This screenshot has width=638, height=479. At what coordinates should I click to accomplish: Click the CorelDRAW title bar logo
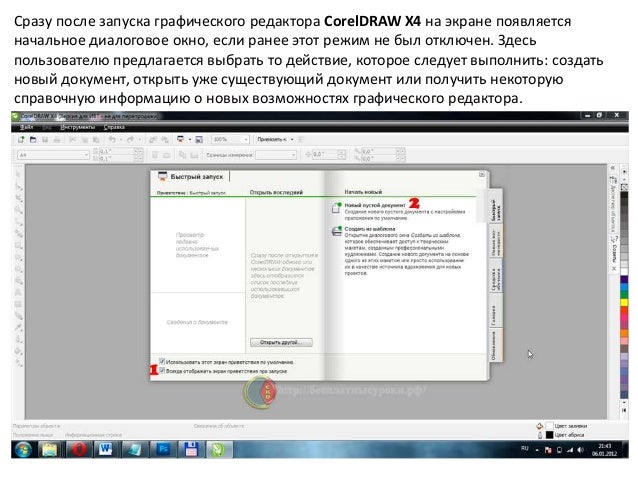[15, 116]
